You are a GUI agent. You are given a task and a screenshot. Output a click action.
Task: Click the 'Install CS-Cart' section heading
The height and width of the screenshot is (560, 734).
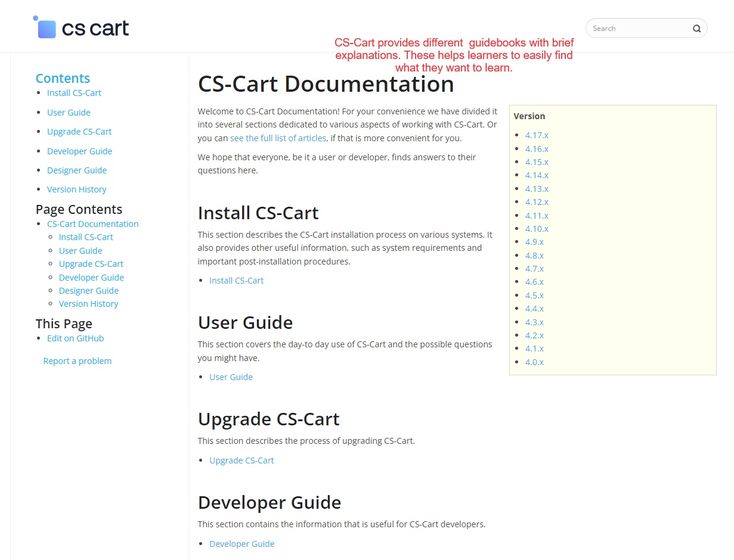tap(258, 213)
